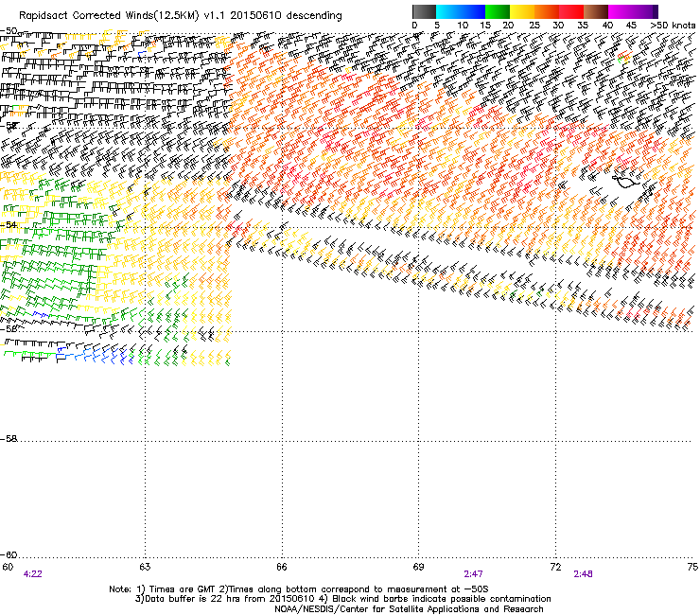Click the '63' longitude label

point(145,567)
